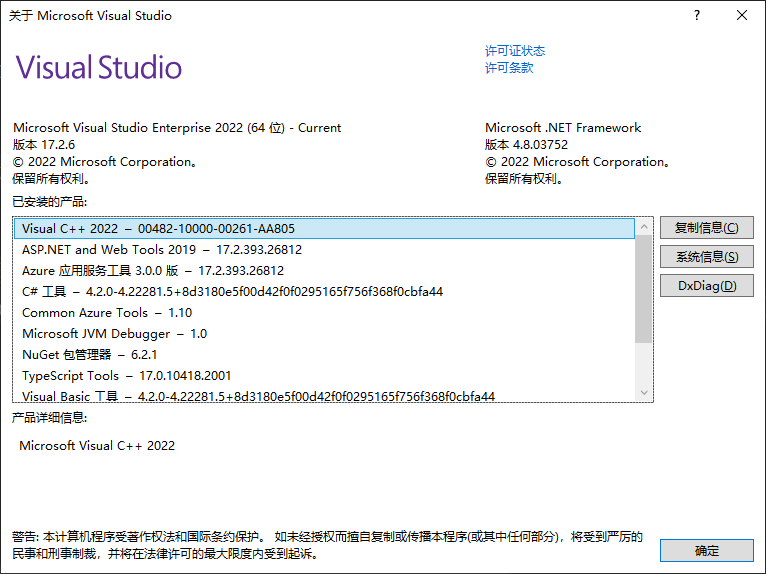Confirm with the 确定 button
The width and height of the screenshot is (766, 574).
click(706, 551)
